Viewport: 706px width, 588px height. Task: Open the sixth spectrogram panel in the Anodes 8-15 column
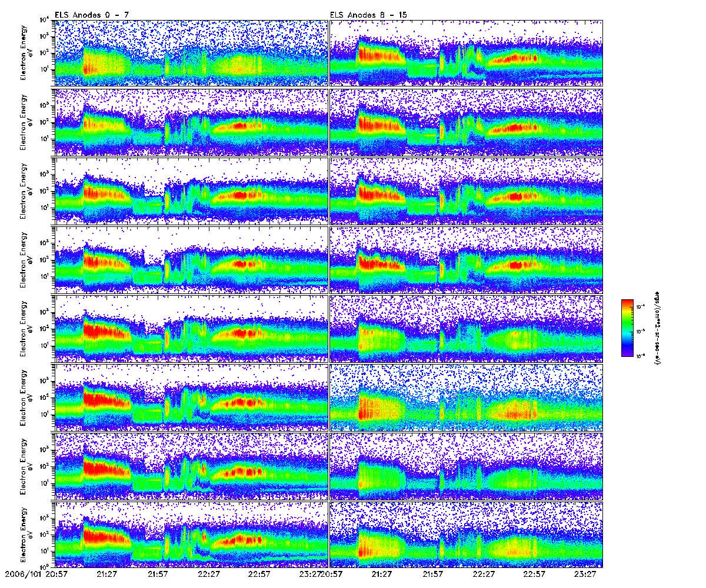tap(467, 397)
